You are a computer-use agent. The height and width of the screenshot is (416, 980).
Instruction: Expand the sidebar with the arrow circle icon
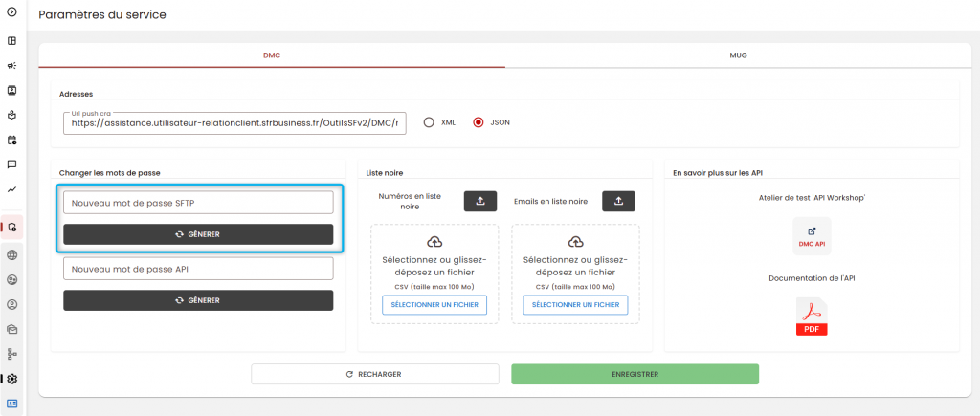[11, 11]
